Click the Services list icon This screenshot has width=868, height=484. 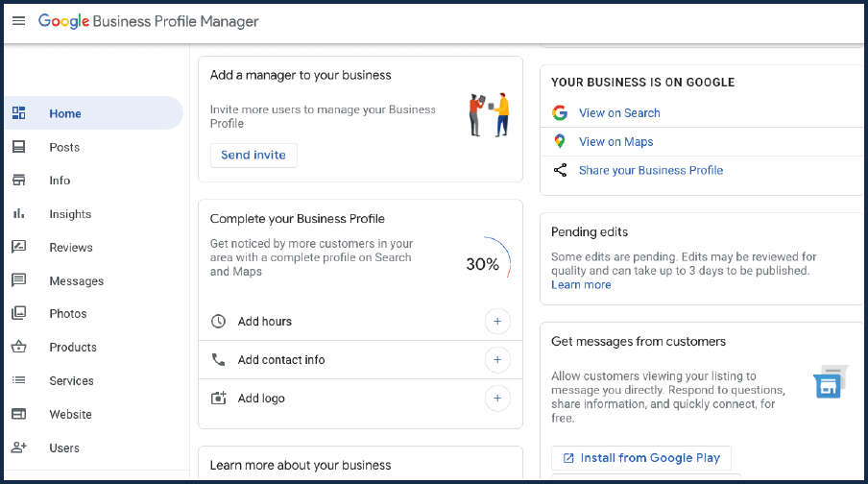pyautogui.click(x=19, y=380)
